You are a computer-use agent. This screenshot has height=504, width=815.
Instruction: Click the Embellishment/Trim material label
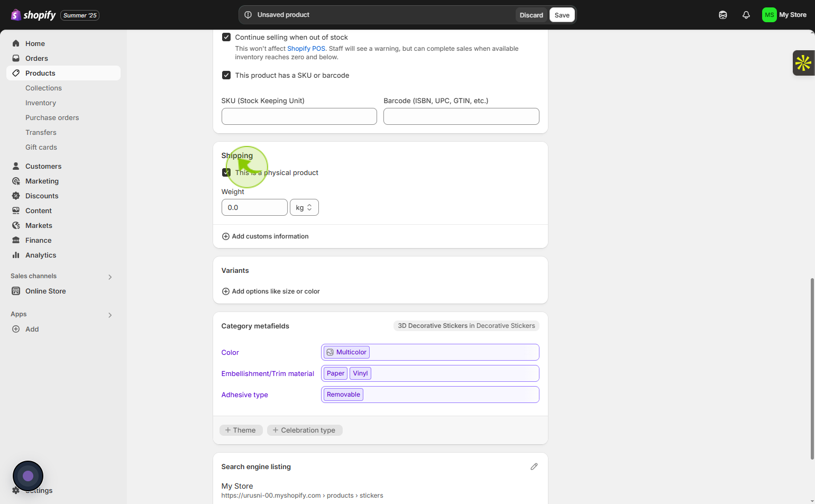pyautogui.click(x=268, y=373)
